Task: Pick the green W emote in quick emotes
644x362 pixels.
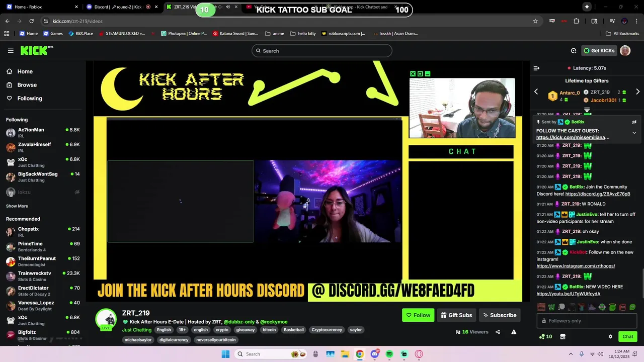Action: [x=551, y=307]
